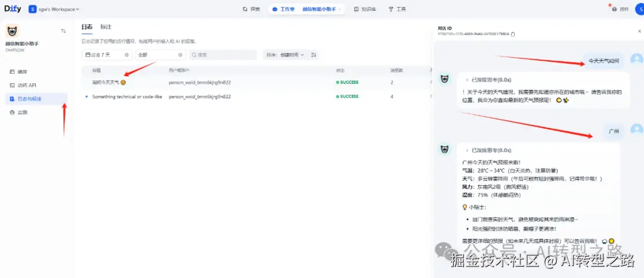Image resolution: width=644 pixels, height=278 pixels.
Task: Click user avatar beside 今天天气如何 message
Action: tap(637, 60)
